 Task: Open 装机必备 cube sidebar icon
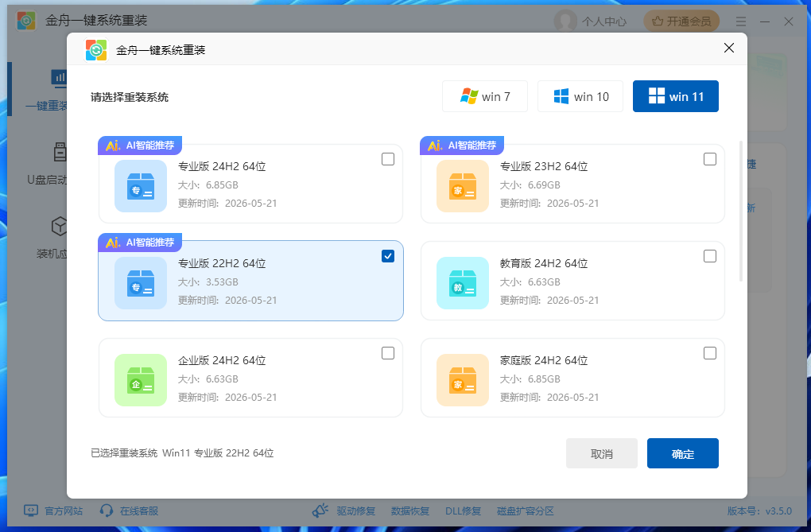[x=60, y=226]
